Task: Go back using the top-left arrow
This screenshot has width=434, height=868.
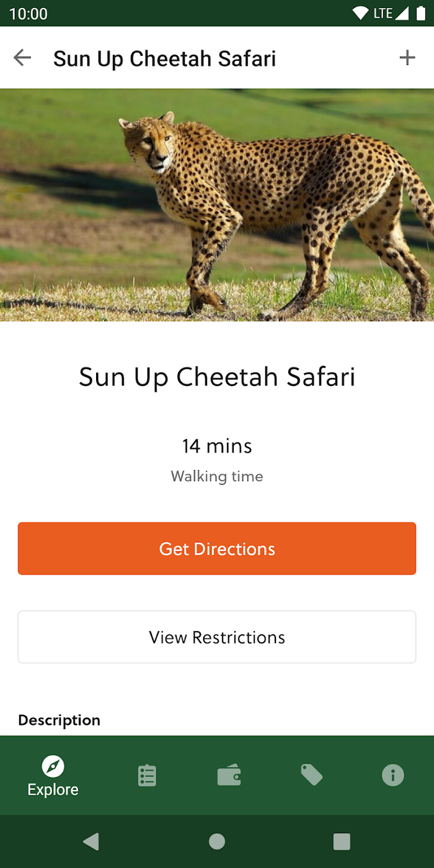Action: [x=22, y=58]
